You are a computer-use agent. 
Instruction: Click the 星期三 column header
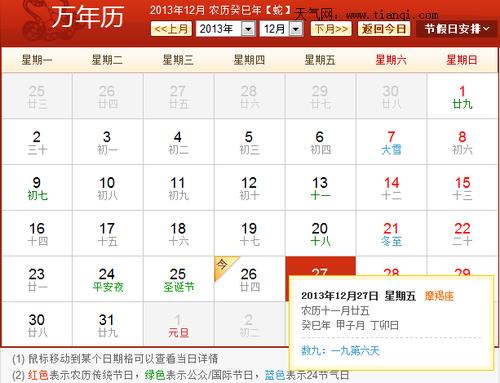179,60
